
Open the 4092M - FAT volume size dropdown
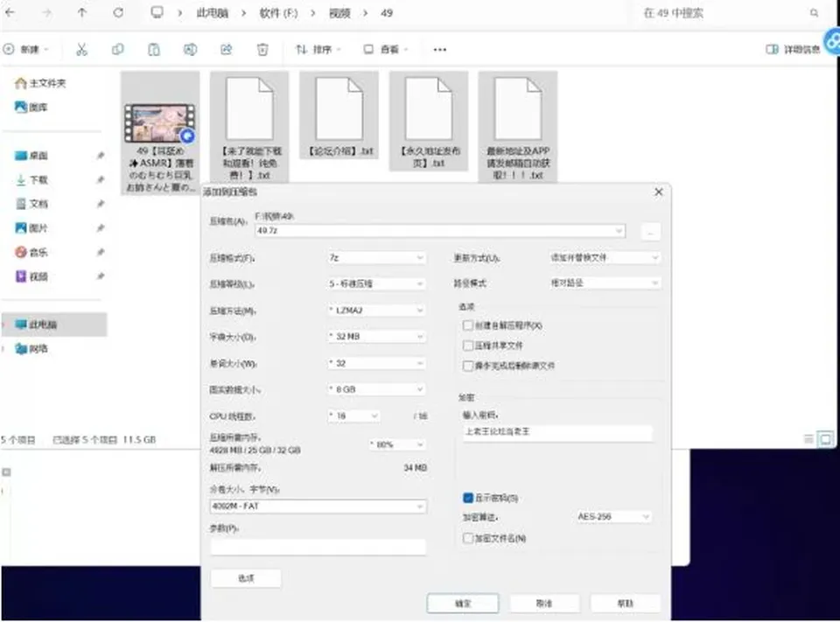(x=318, y=507)
